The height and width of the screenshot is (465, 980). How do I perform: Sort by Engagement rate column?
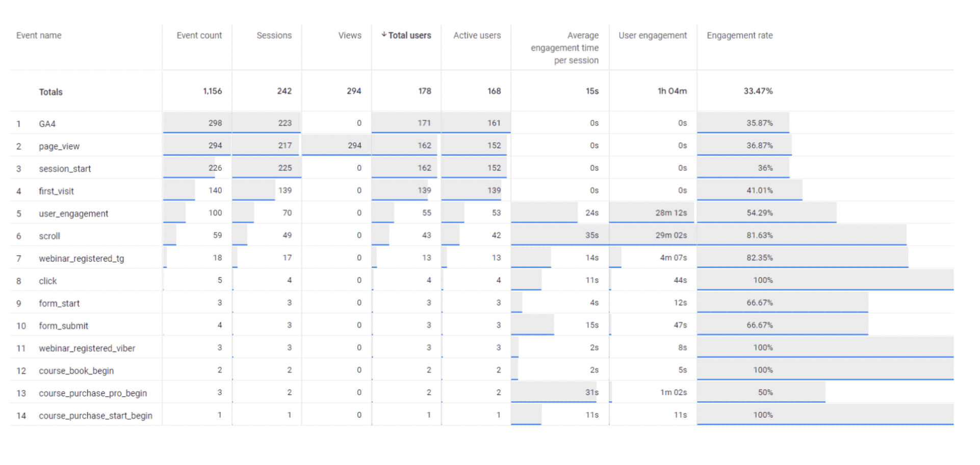pos(739,36)
